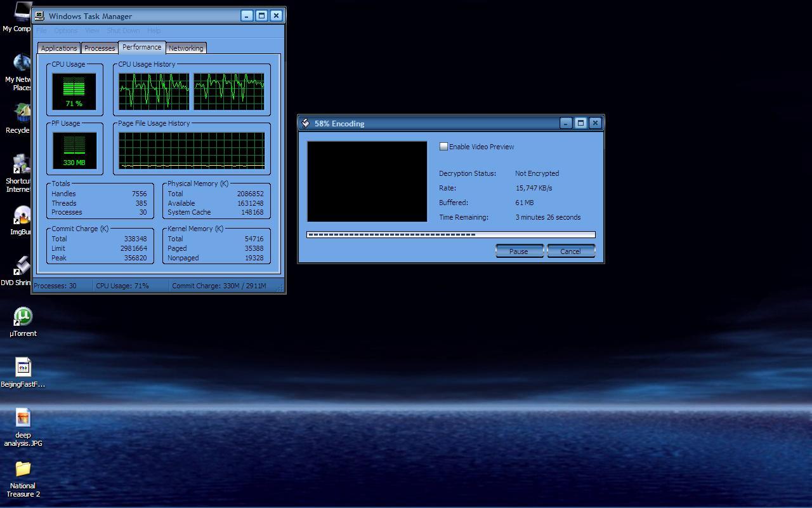Click Physical Memory Total 2086852
Viewport: 812px width, 508px height.
(x=250, y=194)
